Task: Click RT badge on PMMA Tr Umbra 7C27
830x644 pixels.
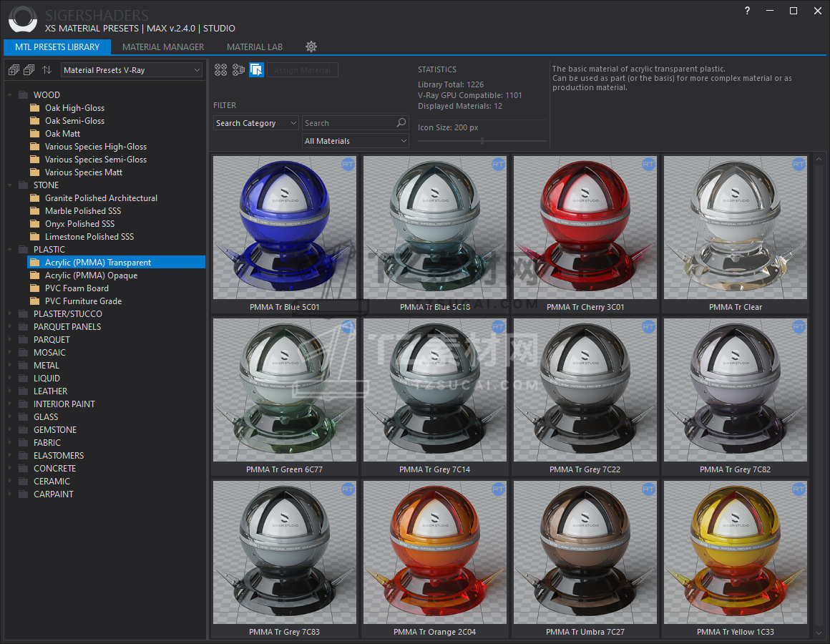Action: point(648,489)
